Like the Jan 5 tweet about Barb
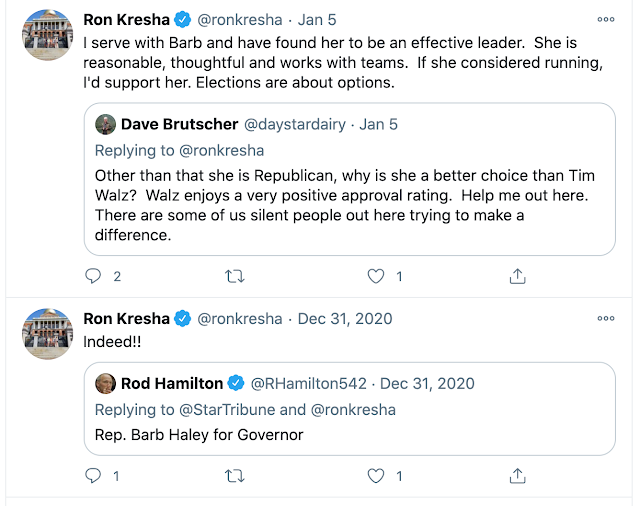This screenshot has height=506, width=640. [x=377, y=275]
